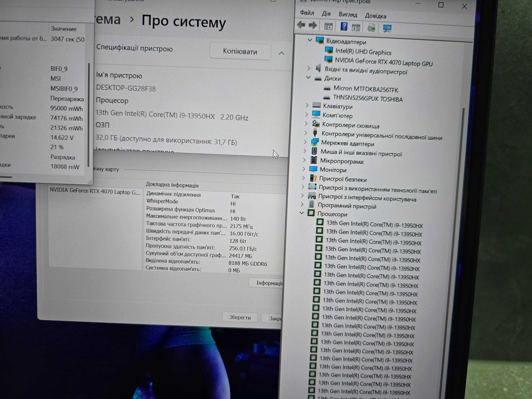Viewport: 532px width, 399px height.
Task: Open the Довідка menu in Device Manager
Action: [x=375, y=16]
